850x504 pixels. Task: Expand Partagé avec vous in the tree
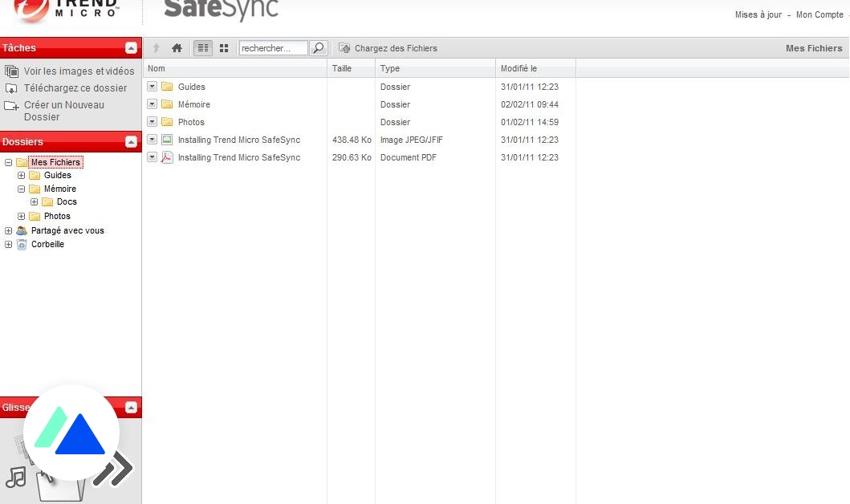8,230
